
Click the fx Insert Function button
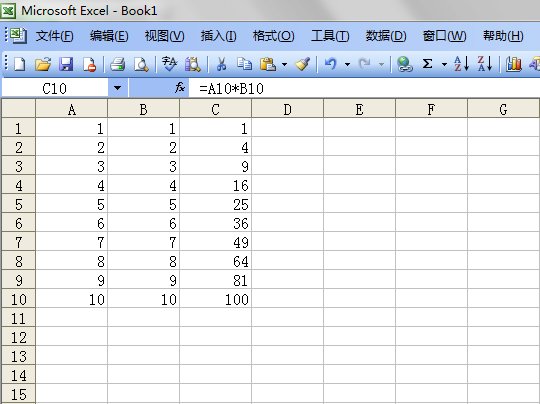point(180,88)
